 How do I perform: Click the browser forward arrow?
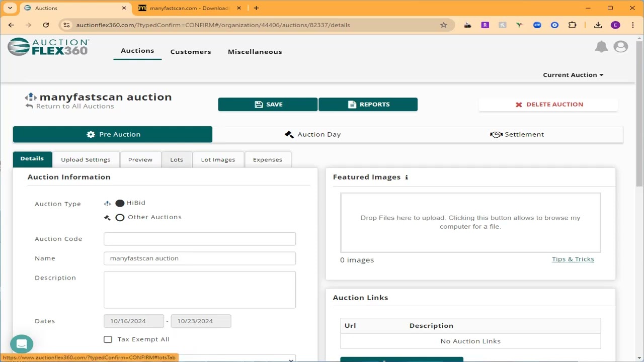coord(28,25)
